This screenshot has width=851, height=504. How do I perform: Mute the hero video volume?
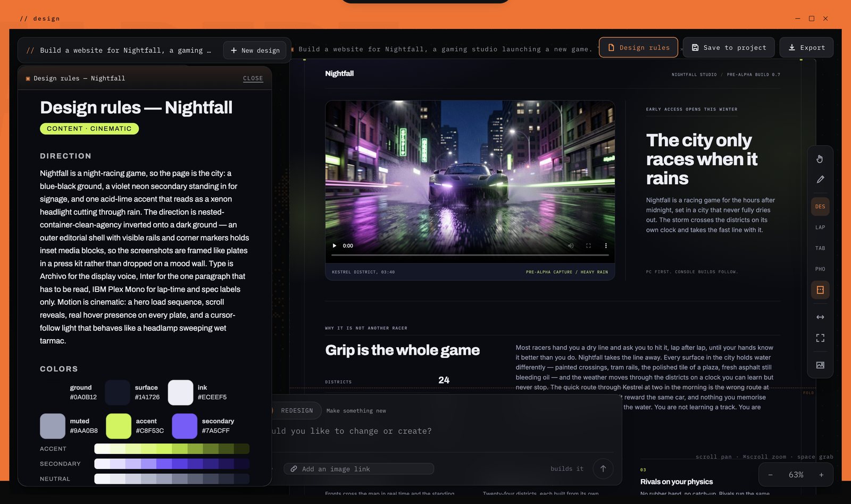coord(571,246)
